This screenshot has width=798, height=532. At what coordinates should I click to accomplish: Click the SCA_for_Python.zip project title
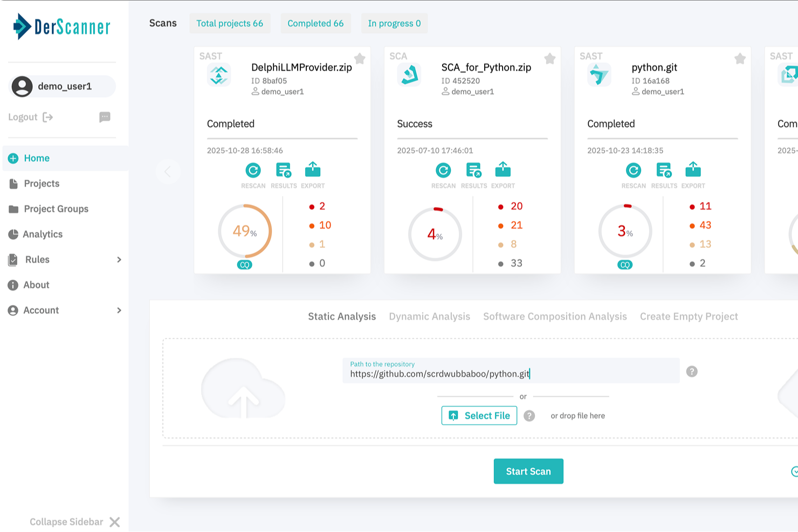point(486,67)
